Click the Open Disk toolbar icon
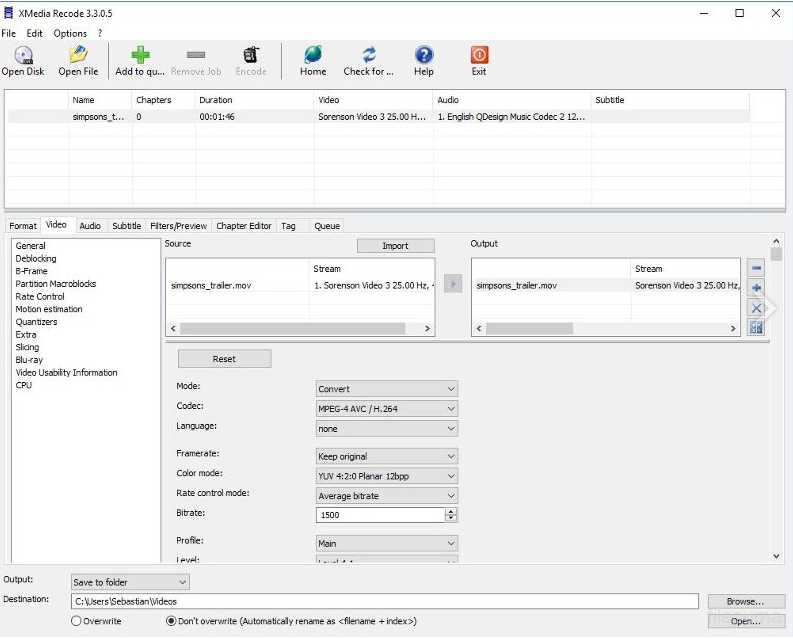793x638 pixels. pyautogui.click(x=22, y=55)
